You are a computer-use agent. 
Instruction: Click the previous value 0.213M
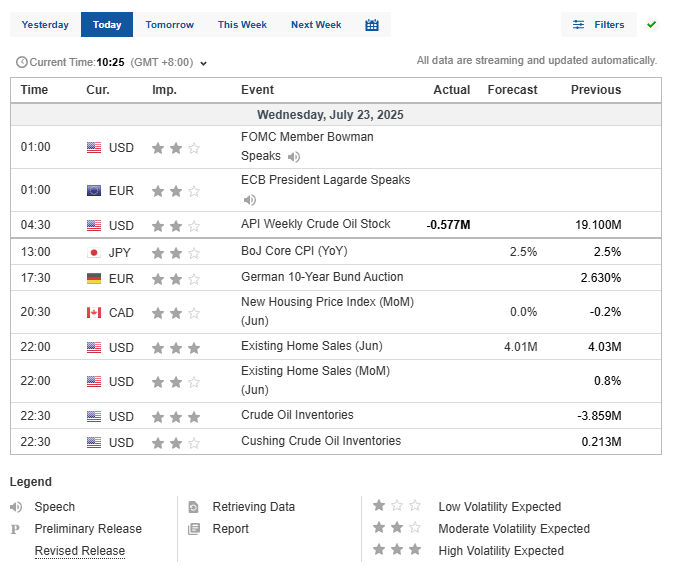tap(601, 442)
